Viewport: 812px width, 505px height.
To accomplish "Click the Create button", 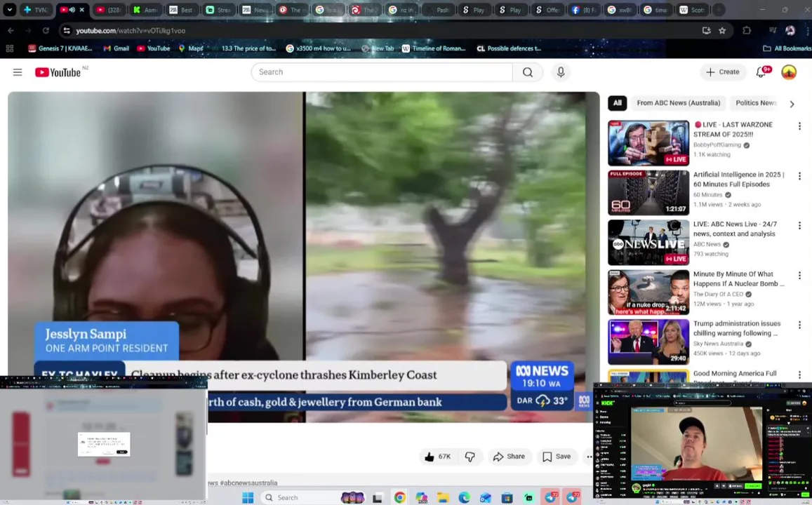I will pos(723,72).
